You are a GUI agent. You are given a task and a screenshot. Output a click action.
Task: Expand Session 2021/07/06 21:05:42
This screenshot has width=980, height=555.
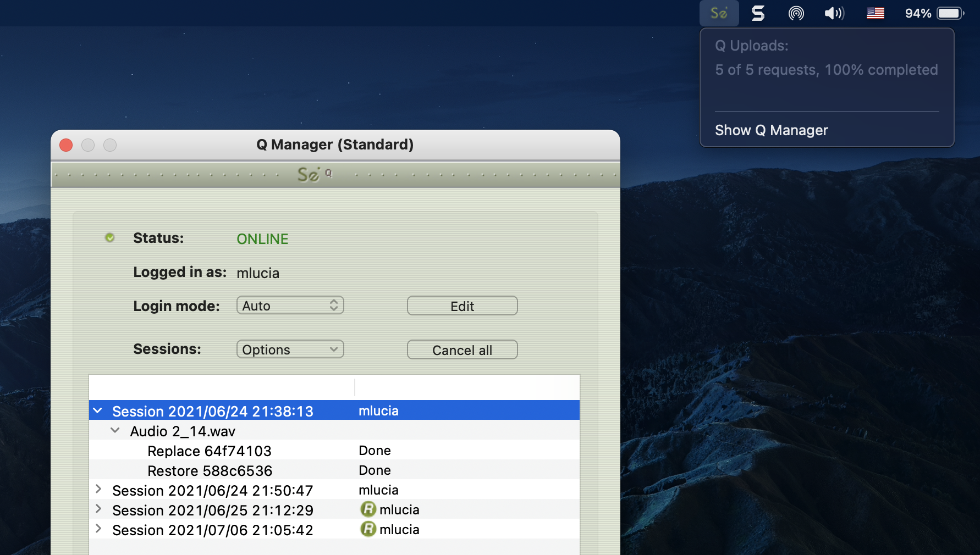coord(98,529)
